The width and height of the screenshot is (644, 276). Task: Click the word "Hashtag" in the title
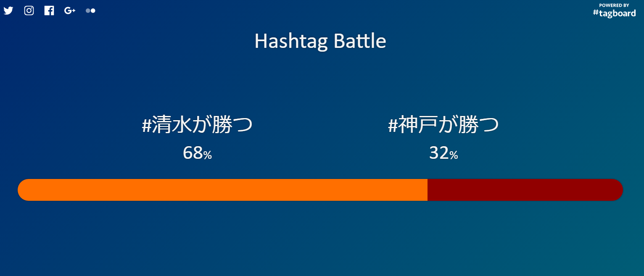coord(291,41)
